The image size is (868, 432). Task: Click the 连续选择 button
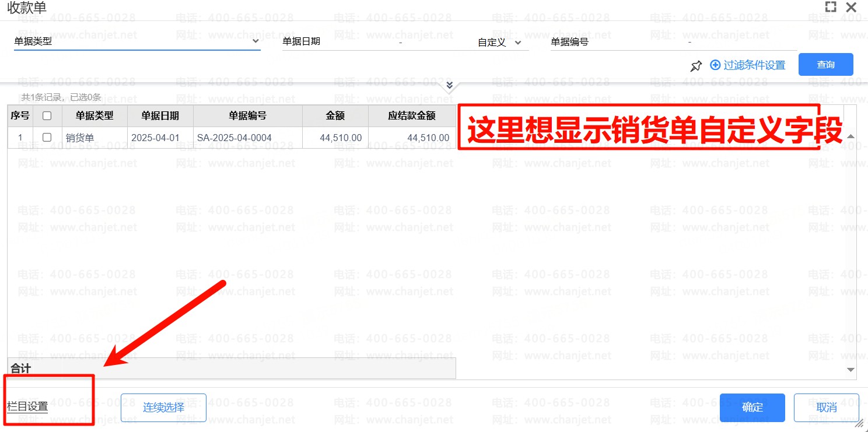(163, 407)
